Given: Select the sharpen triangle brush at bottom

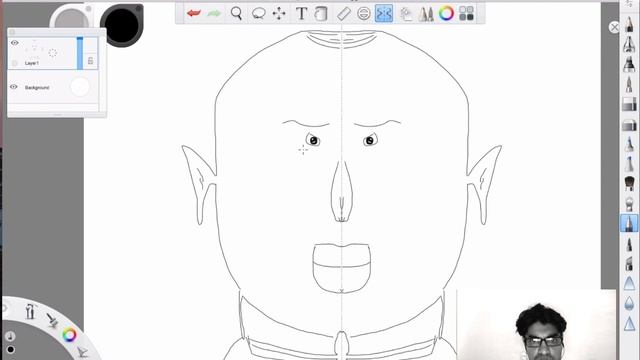Looking at the screenshot, I should (629, 324).
